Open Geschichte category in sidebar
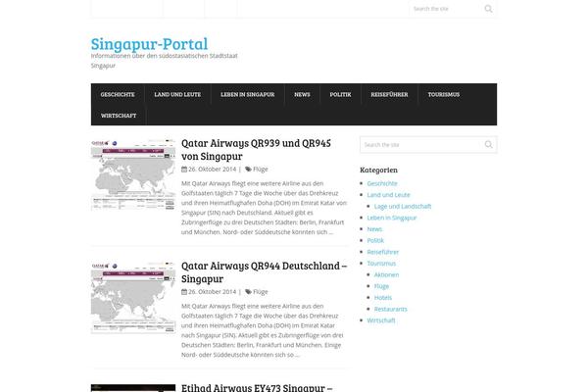 (382, 183)
